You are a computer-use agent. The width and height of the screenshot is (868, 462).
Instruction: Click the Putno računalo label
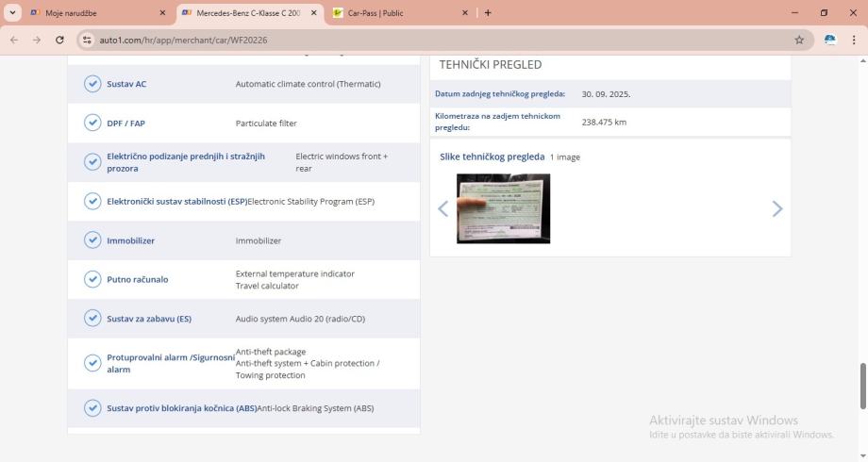[138, 279]
